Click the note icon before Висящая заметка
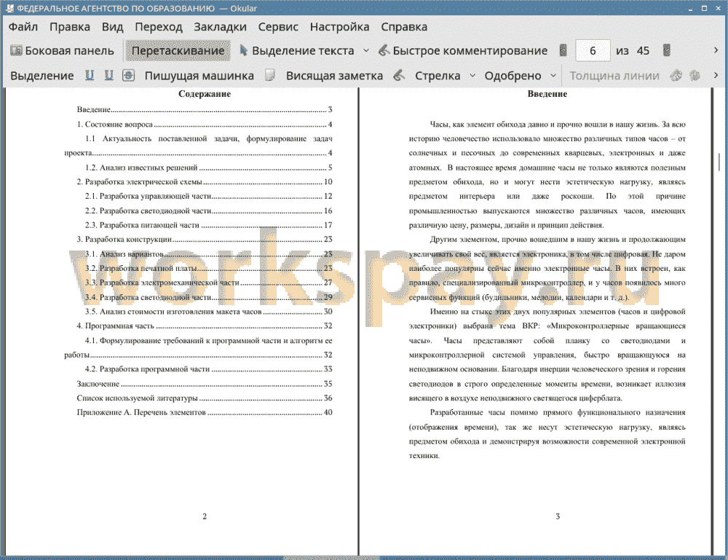The height and width of the screenshot is (560, 728). (270, 75)
